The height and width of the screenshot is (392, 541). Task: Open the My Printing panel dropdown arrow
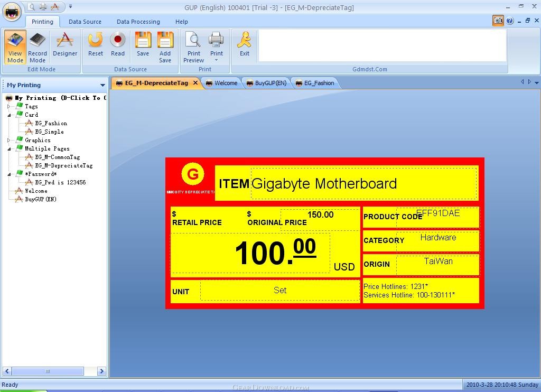(102, 85)
